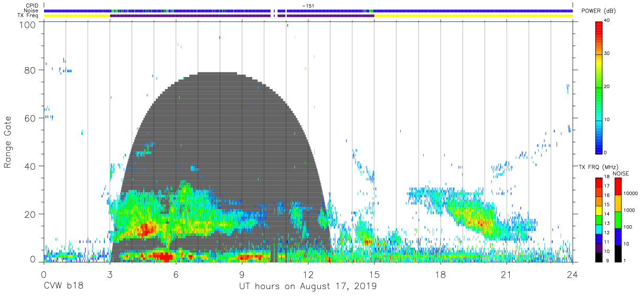The height and width of the screenshot is (297, 644).
Task: Click the 20 tick on Range Gate axis
Action: pyautogui.click(x=30, y=214)
